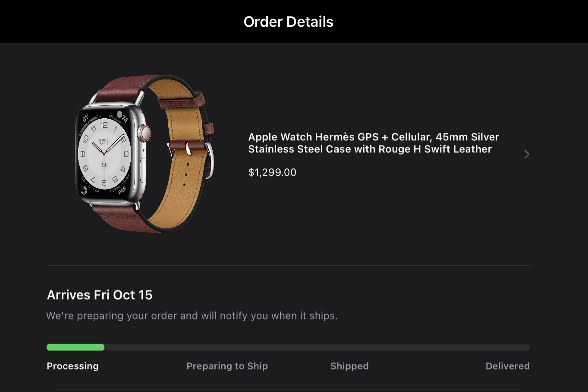Select the Preparing to Ship step

point(227,366)
